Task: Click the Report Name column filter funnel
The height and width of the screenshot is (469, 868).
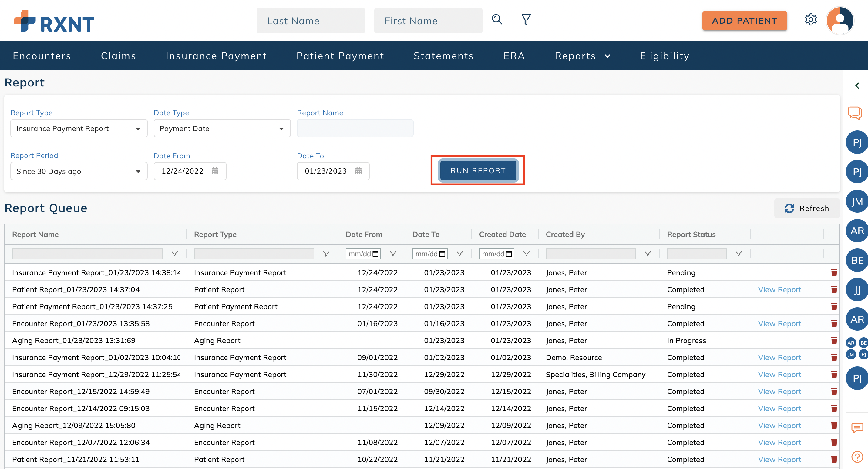Action: [x=175, y=253]
